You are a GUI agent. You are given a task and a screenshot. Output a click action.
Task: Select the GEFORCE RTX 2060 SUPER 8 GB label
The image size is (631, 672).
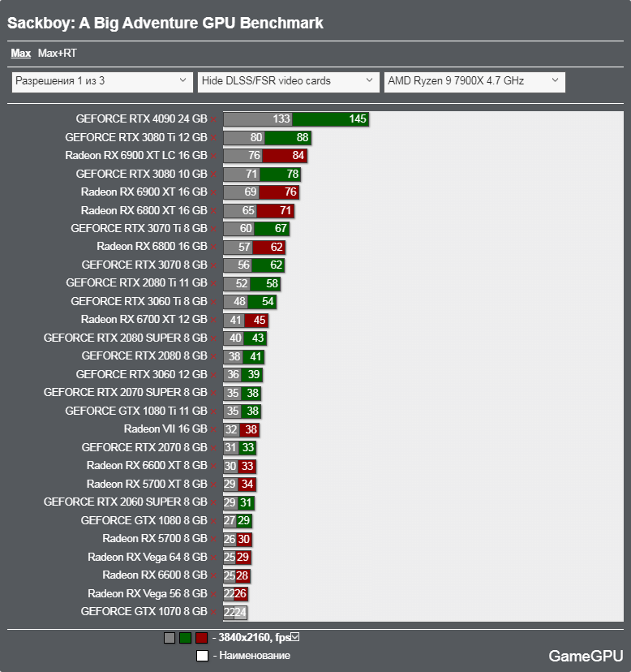coord(126,502)
